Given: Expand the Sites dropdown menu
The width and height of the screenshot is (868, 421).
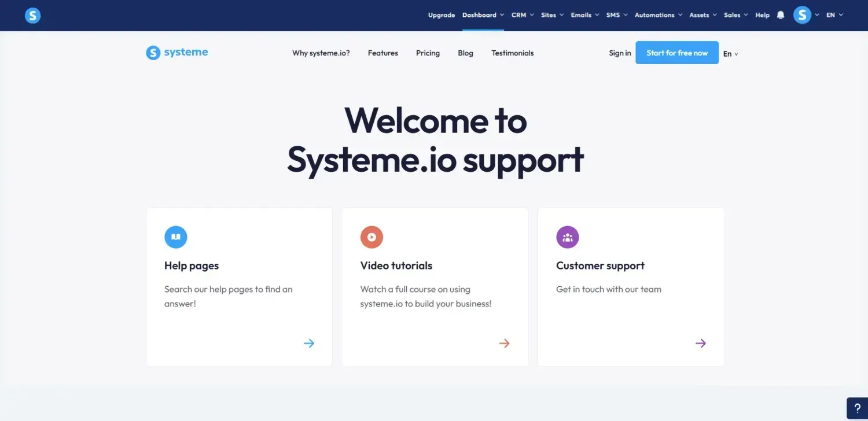Looking at the screenshot, I should click(552, 15).
